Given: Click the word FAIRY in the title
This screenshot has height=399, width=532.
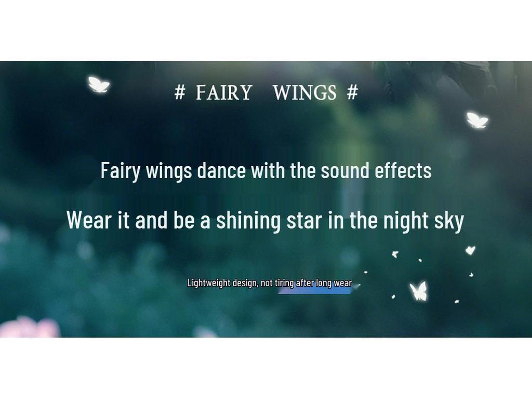Looking at the screenshot, I should point(223,92).
